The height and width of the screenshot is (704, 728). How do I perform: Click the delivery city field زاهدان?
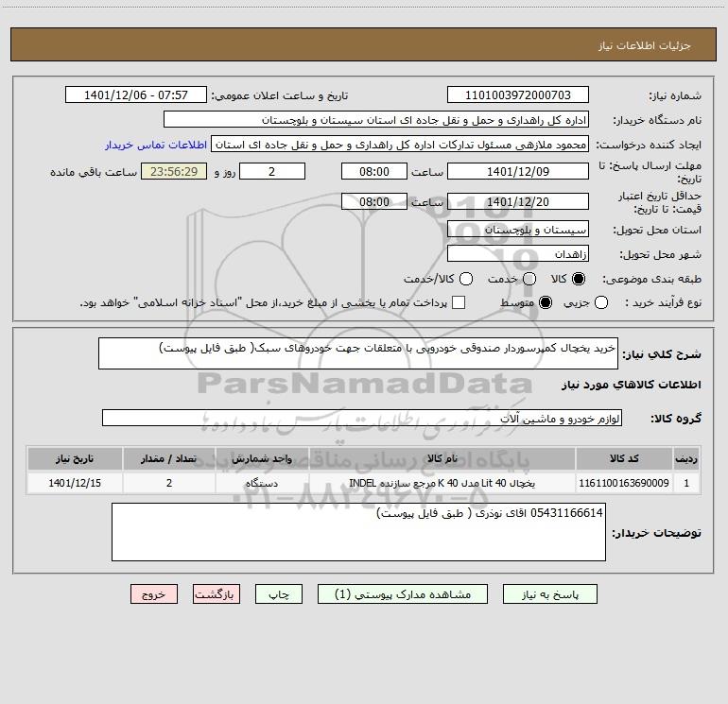click(518, 254)
